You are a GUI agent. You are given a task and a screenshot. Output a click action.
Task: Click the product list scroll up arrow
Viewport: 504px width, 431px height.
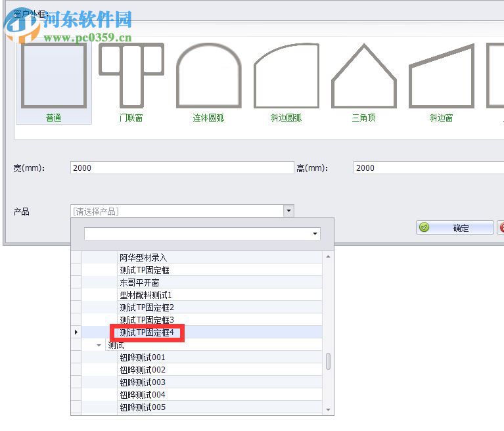point(328,256)
